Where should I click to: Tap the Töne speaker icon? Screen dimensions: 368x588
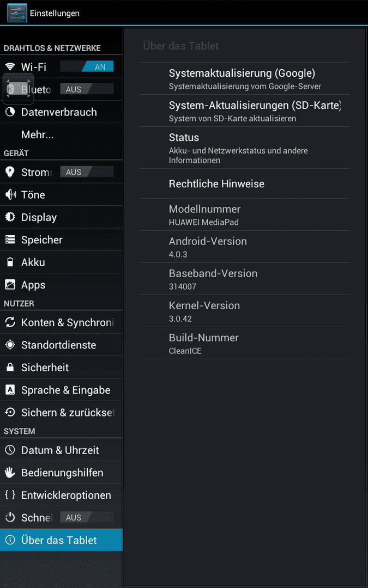pyautogui.click(x=10, y=194)
